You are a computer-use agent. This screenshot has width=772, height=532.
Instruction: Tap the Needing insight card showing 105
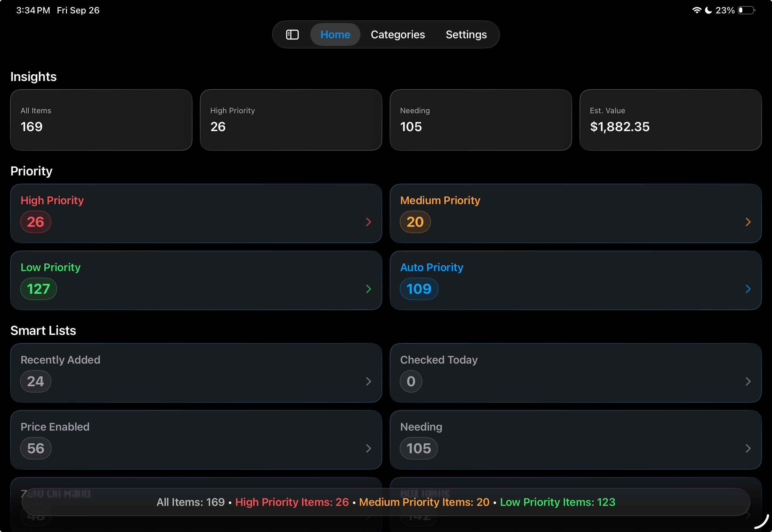pyautogui.click(x=480, y=120)
